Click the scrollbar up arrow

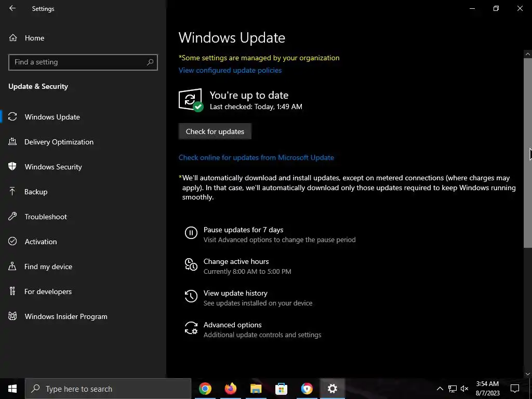[x=528, y=54]
